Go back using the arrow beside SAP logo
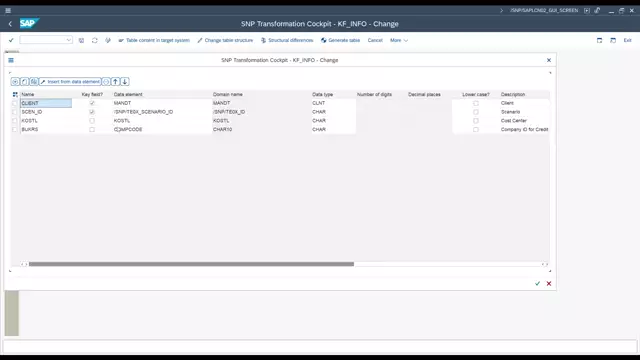Image resolution: width=640 pixels, height=360 pixels. pos(10,24)
